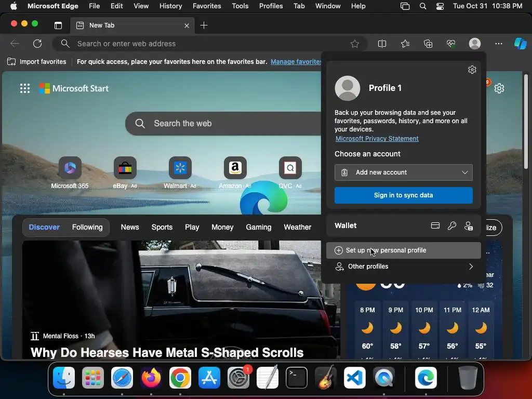Open Wallet personal info icon

(469, 225)
